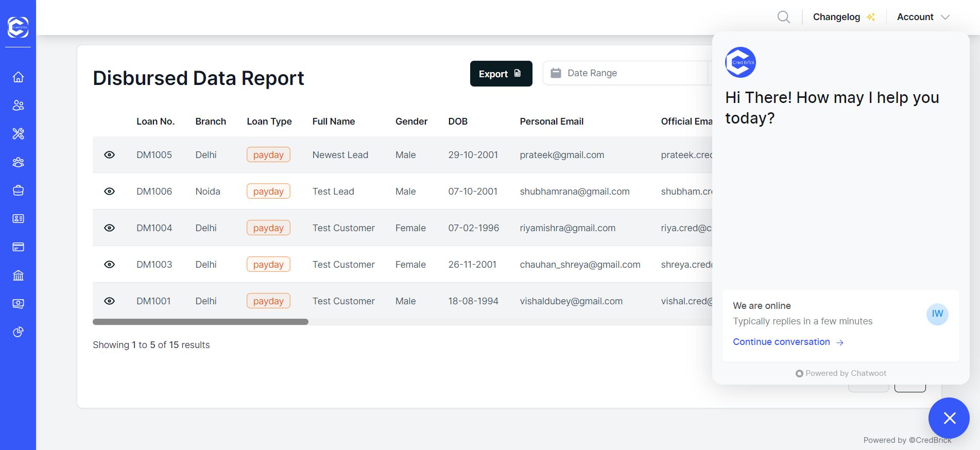Click the Export button
Viewport: 980px width, 450px height.
(501, 74)
